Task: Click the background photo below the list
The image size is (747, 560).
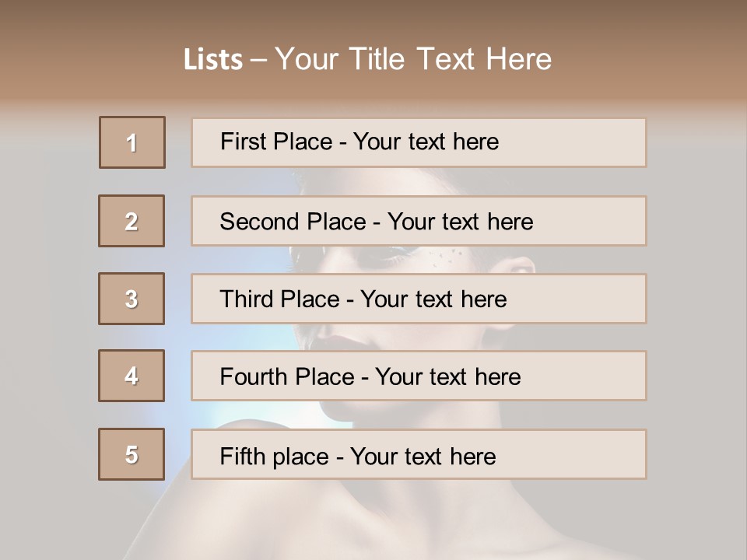Action: (373, 521)
